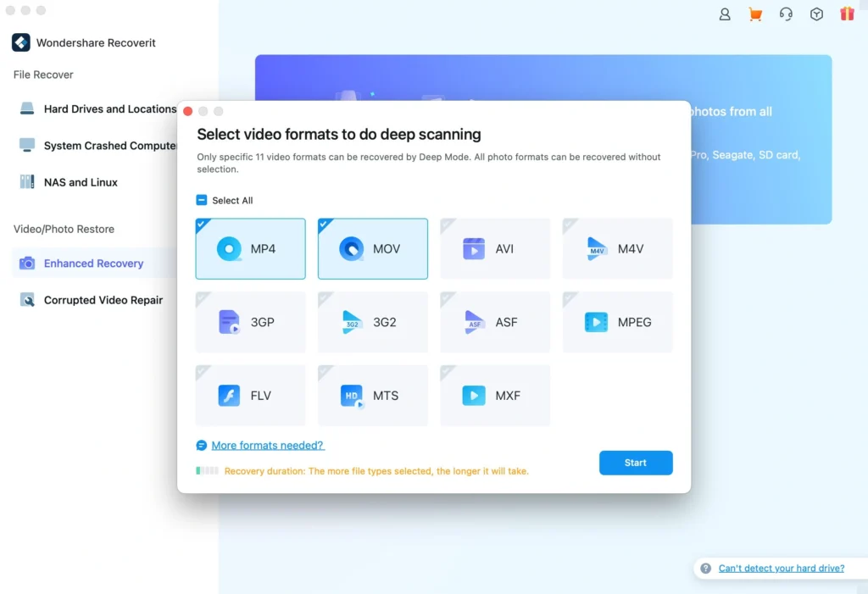Click the MXF play icon

pos(474,395)
